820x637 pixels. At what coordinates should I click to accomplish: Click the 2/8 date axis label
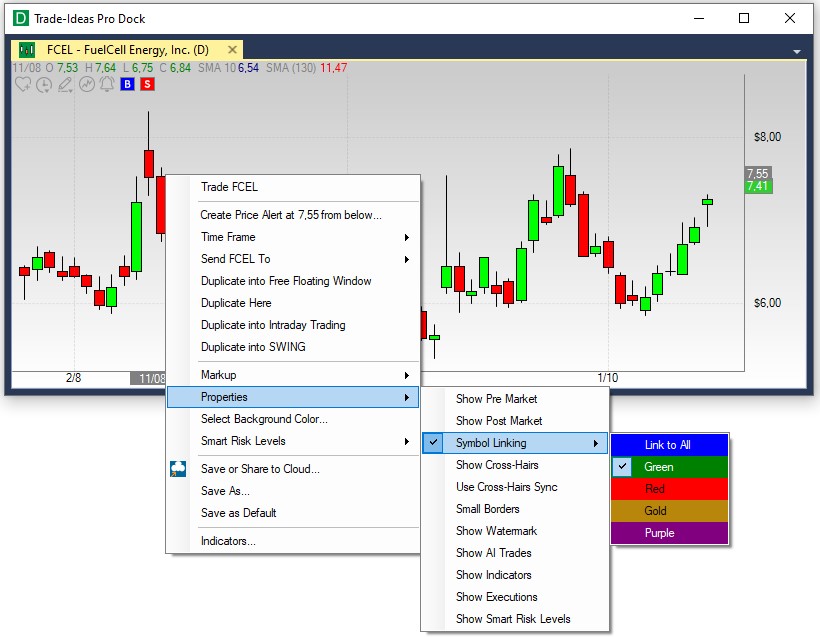tap(74, 378)
